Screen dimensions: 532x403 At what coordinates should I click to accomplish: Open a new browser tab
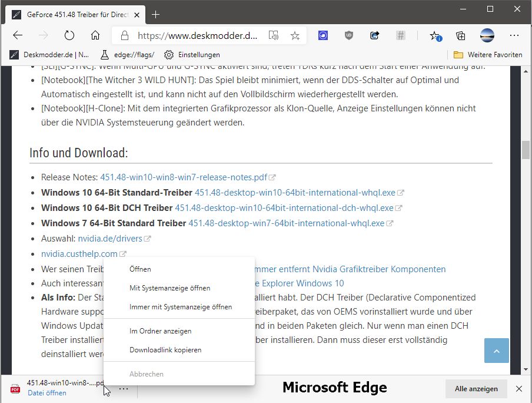click(x=155, y=15)
